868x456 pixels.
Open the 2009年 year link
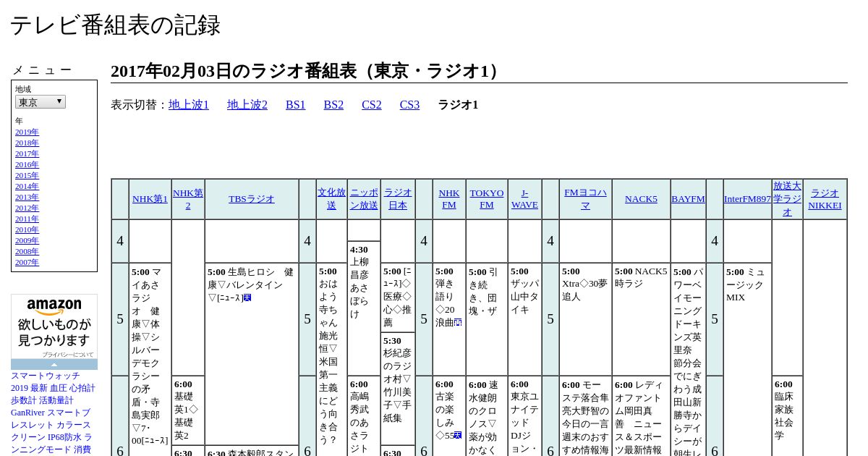27,240
